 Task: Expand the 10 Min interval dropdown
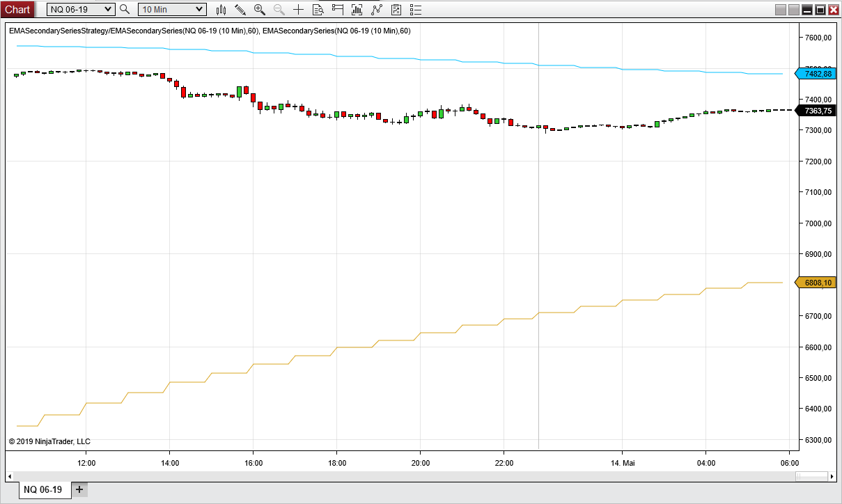point(172,9)
